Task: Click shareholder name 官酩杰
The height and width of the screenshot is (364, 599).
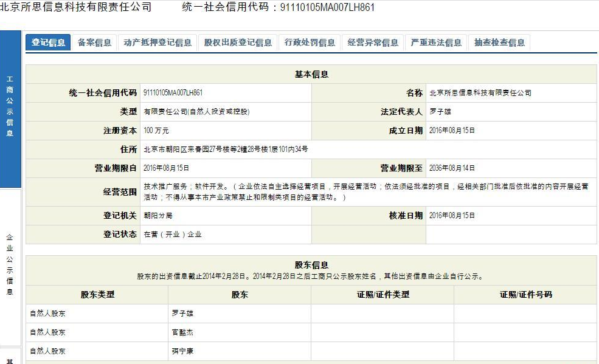Action: click(182, 332)
